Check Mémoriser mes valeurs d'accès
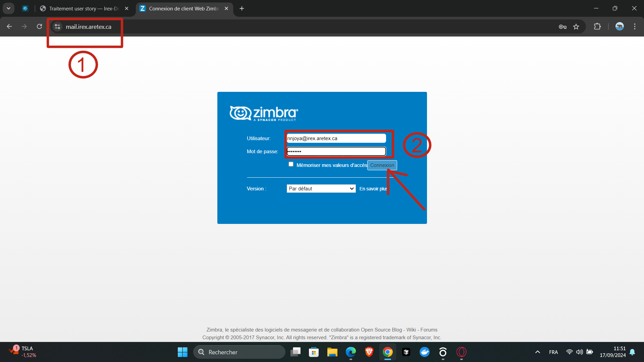 click(291, 164)
